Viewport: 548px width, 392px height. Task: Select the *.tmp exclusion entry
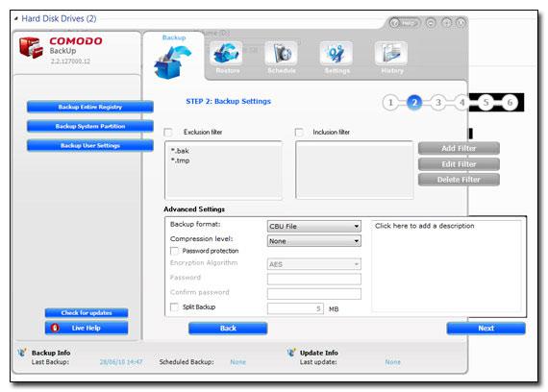181,160
